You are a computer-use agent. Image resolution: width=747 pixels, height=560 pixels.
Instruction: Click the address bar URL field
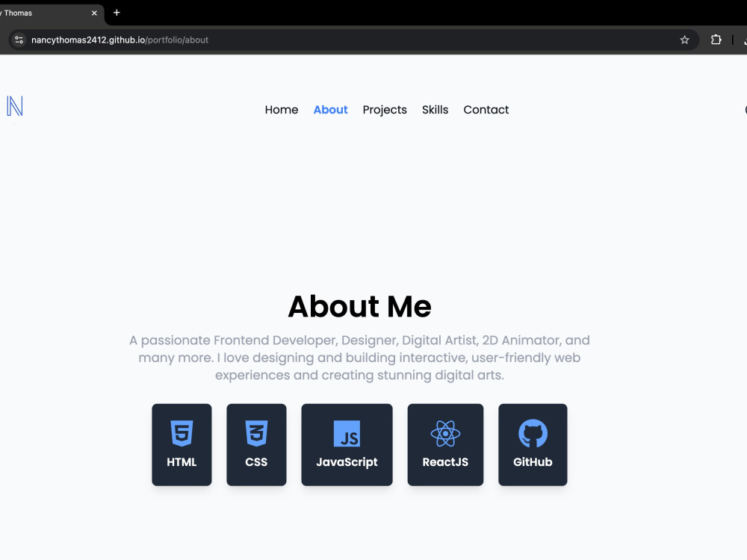tap(353, 40)
